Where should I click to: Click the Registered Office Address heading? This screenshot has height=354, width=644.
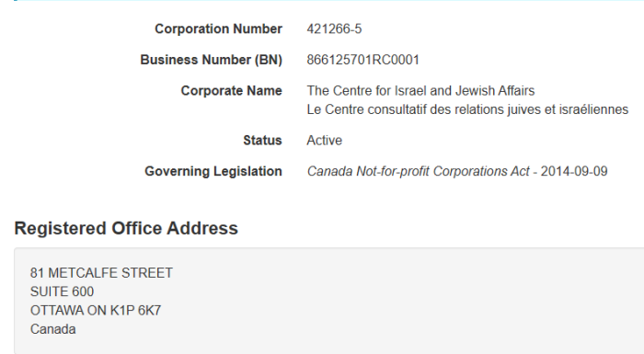coord(126,228)
